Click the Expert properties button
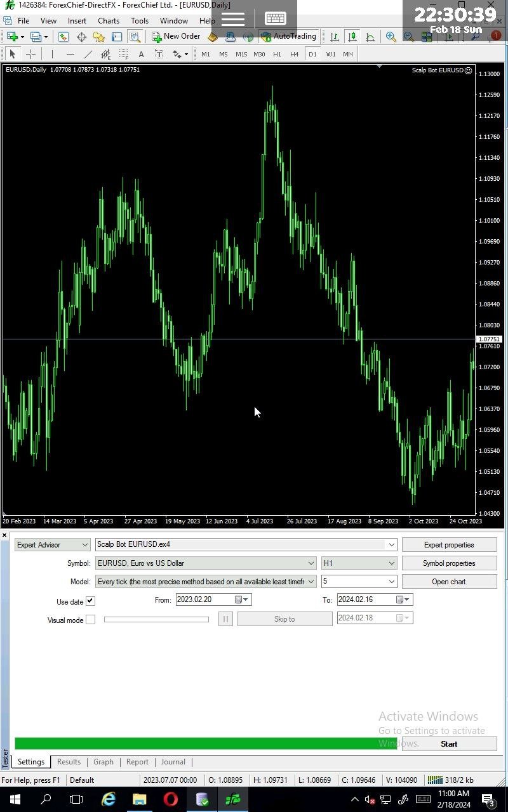Screen dimensions: 508x812 (449, 544)
